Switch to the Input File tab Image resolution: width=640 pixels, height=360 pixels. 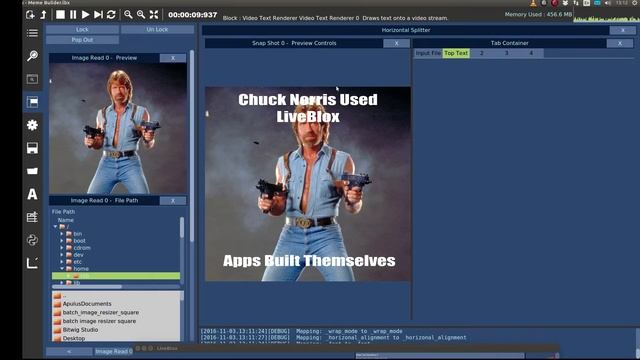(x=428, y=53)
